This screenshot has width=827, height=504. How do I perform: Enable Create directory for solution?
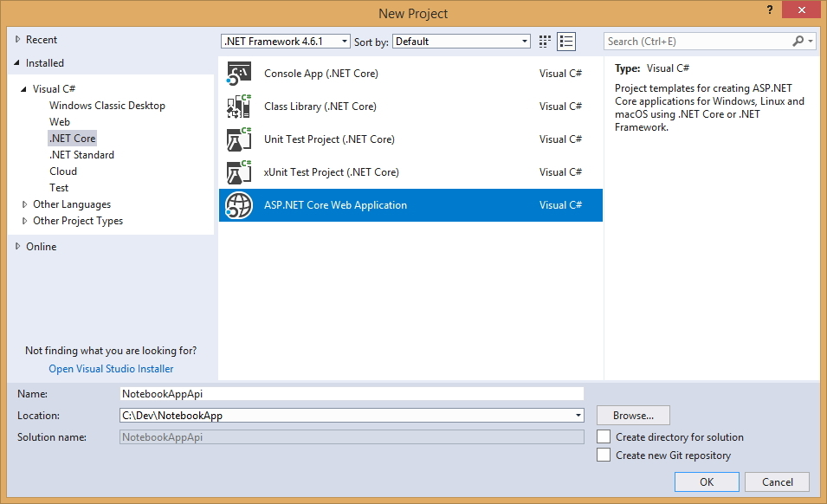coord(604,437)
